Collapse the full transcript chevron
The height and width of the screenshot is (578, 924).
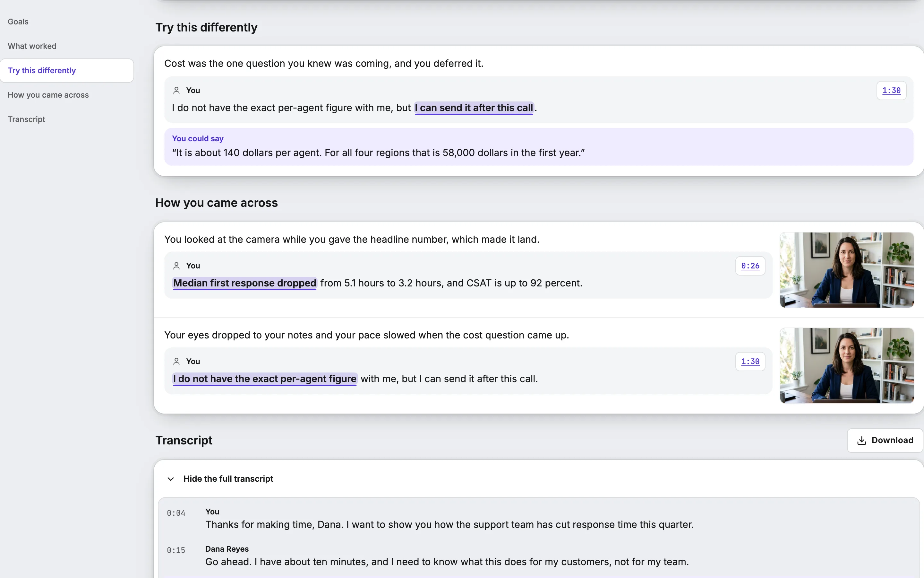(x=171, y=479)
